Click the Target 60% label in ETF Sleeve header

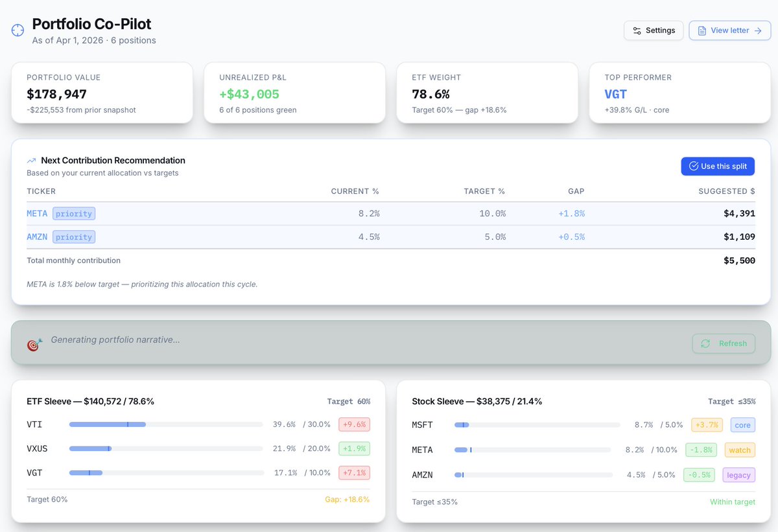(349, 401)
